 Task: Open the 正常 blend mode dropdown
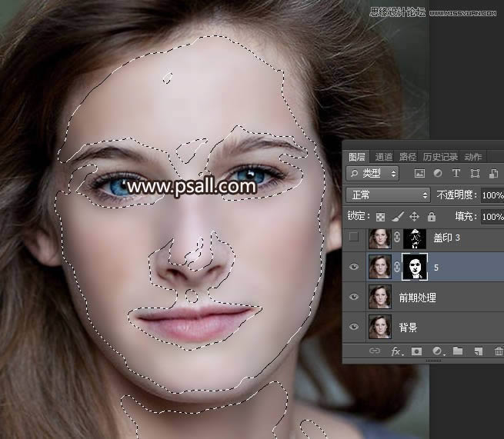[388, 195]
